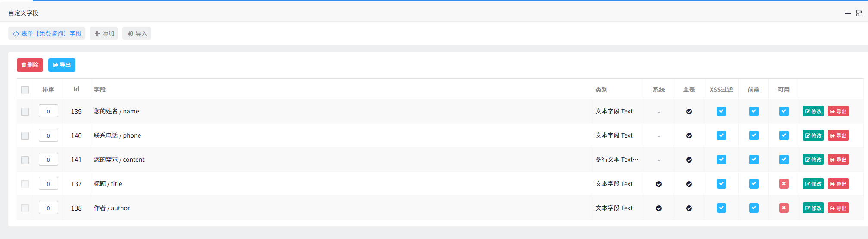Toggle frontend (前端) for the name field
868x239 pixels.
753,111
